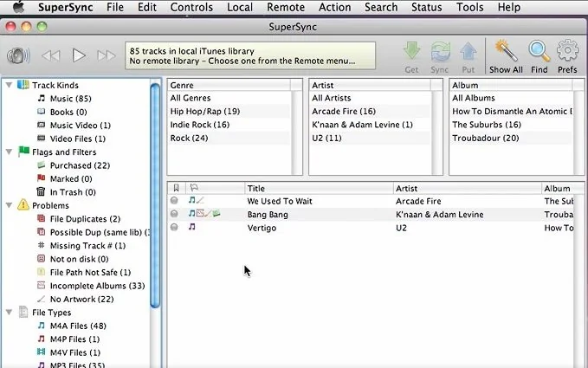The image size is (588, 368).
Task: Open the SuperSync application menu
Action: pyautogui.click(x=66, y=7)
